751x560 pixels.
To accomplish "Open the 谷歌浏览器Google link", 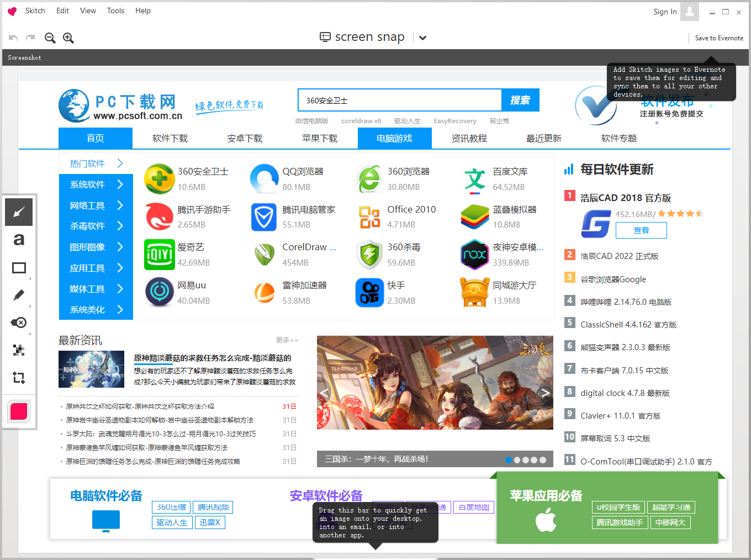I will [613, 279].
